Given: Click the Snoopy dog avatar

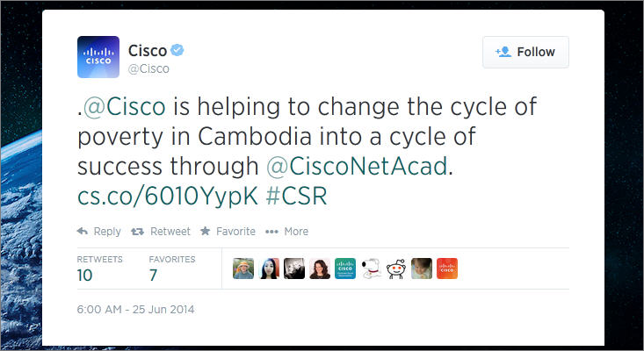Looking at the screenshot, I should pos(371,269).
